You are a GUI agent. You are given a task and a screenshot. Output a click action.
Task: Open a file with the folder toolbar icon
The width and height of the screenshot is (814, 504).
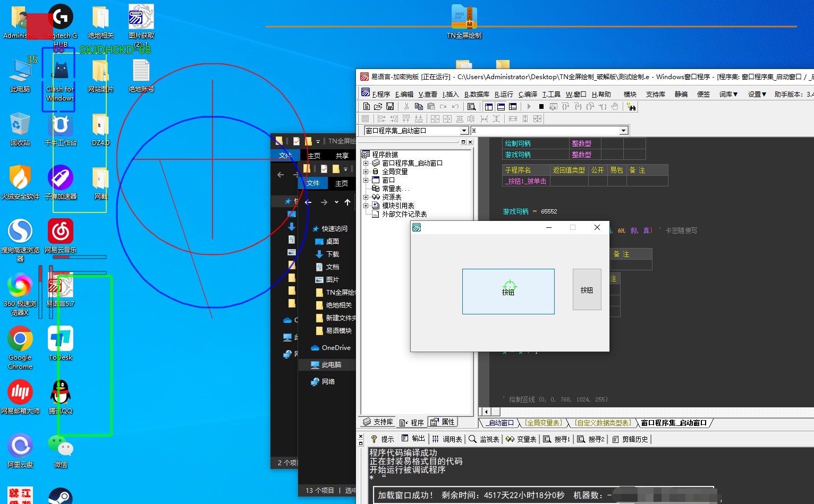coord(378,107)
